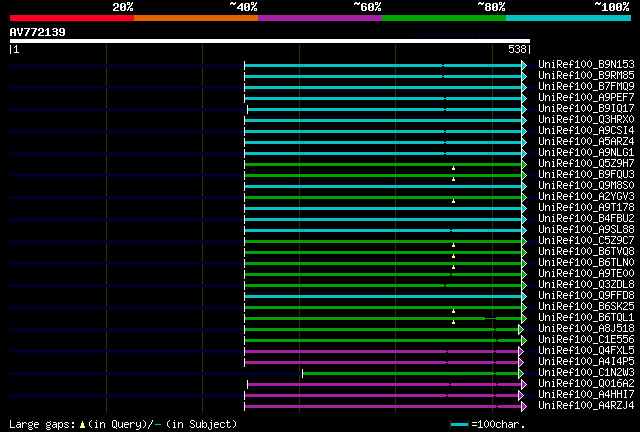Select UniRef100_A2YGV3 text
The image size is (640, 432).
[x=586, y=197]
